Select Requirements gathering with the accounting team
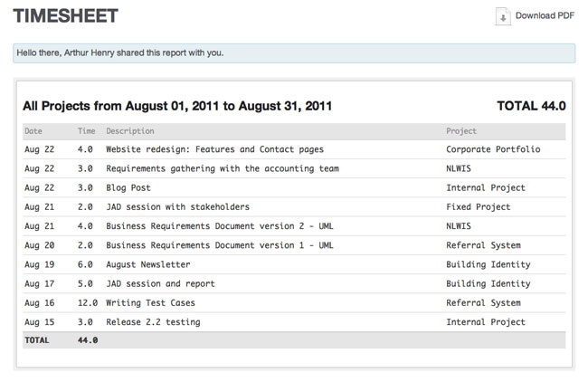 [x=223, y=168]
